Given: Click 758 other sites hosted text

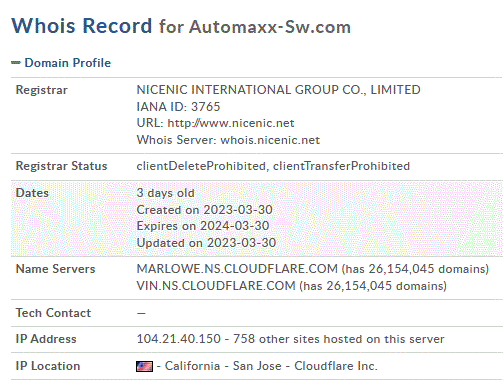Looking at the screenshot, I should 339,339.
